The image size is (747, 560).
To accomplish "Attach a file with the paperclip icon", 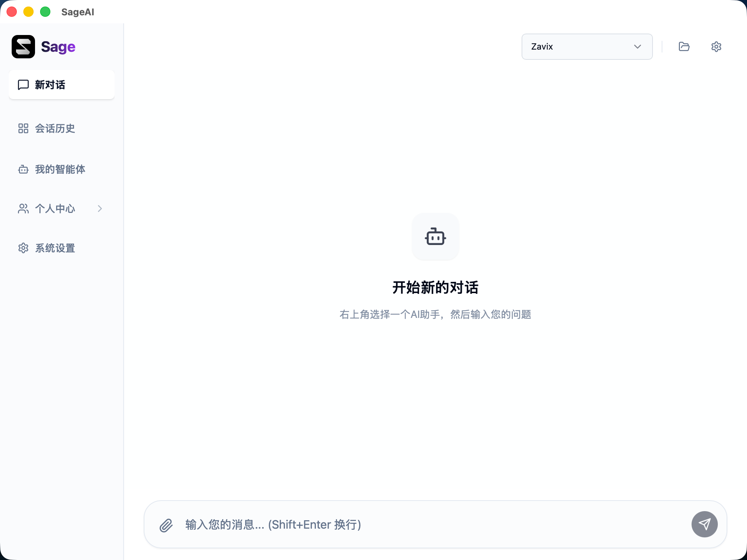I will (x=166, y=524).
